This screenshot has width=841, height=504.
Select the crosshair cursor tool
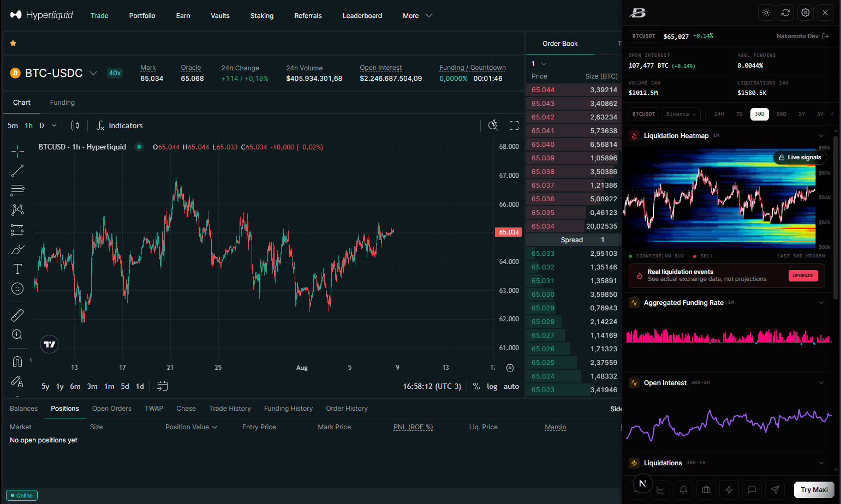pos(17,151)
